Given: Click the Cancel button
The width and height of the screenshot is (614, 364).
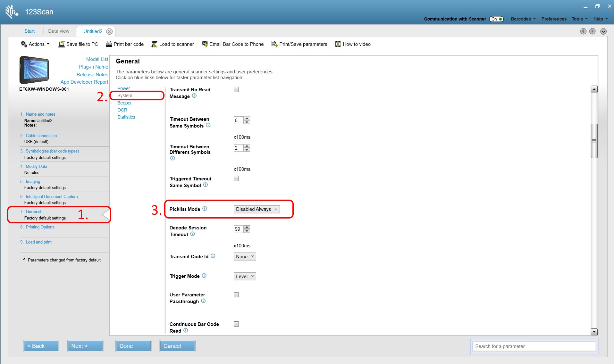Looking at the screenshot, I should pos(177,346).
